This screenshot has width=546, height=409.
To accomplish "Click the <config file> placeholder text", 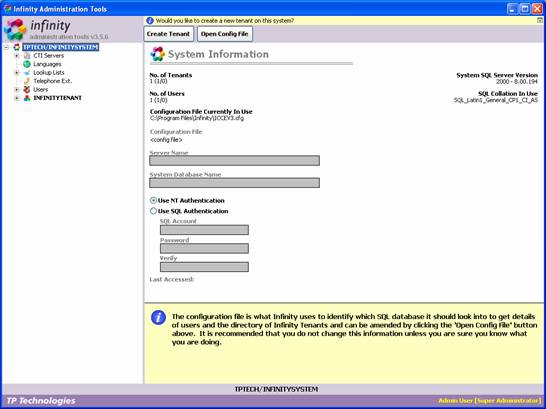I will [x=166, y=140].
